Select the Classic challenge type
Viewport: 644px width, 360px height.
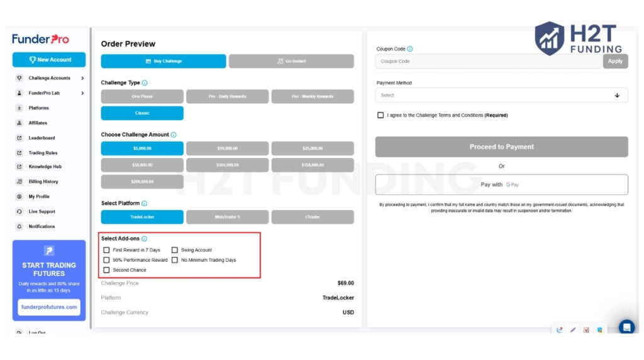(x=142, y=113)
